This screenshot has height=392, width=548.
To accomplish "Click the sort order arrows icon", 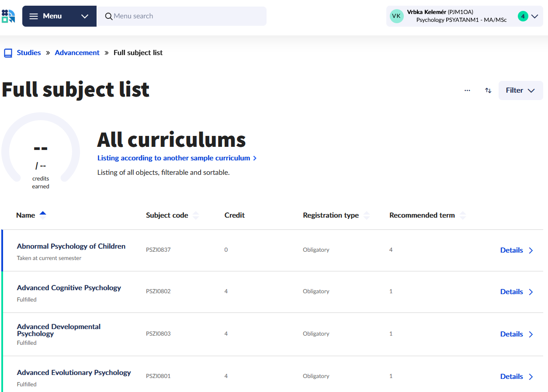I will point(488,90).
